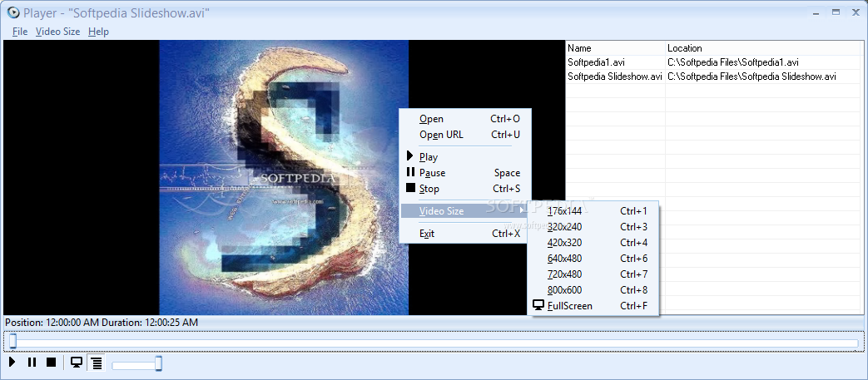This screenshot has width=868, height=380.
Task: Set video size to 176x144
Action: pos(593,210)
